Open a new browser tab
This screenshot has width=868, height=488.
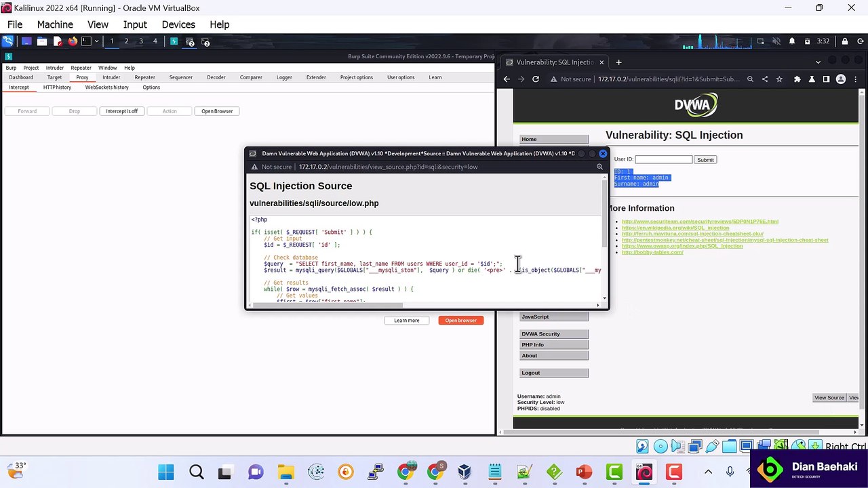pyautogui.click(x=618, y=62)
